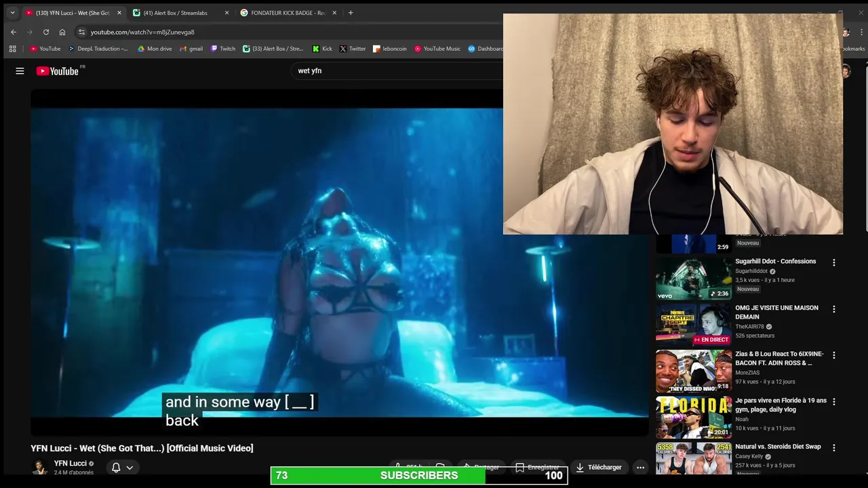Click TheKAIRI78 live stream thumbnail
Image resolution: width=868 pixels, height=488 pixels.
click(694, 325)
